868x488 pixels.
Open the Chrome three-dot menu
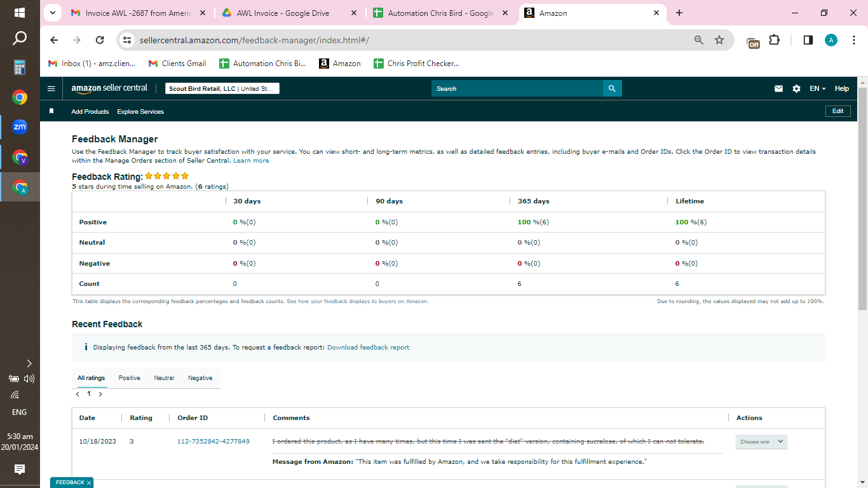pos(853,40)
